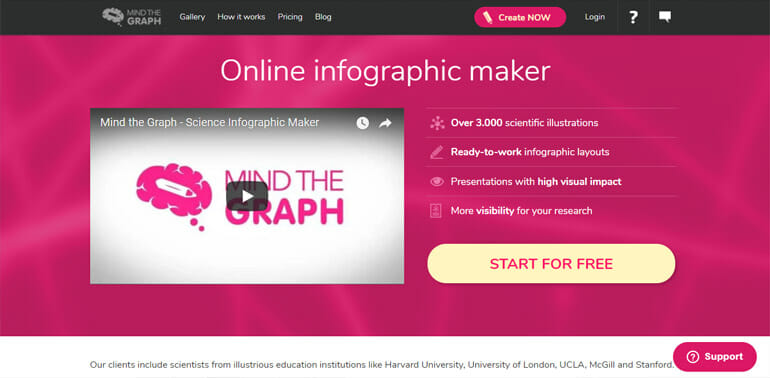
Task: Click the Mind the Graph logo in header
Action: pos(132,17)
